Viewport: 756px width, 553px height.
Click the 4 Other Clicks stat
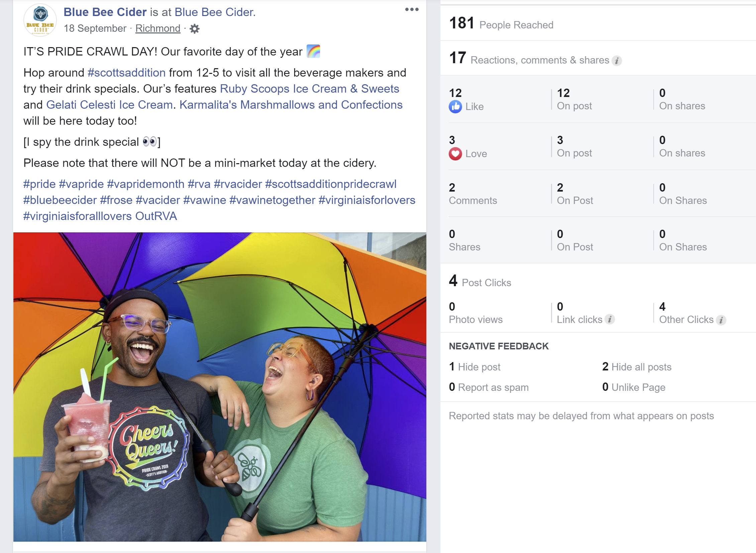686,313
